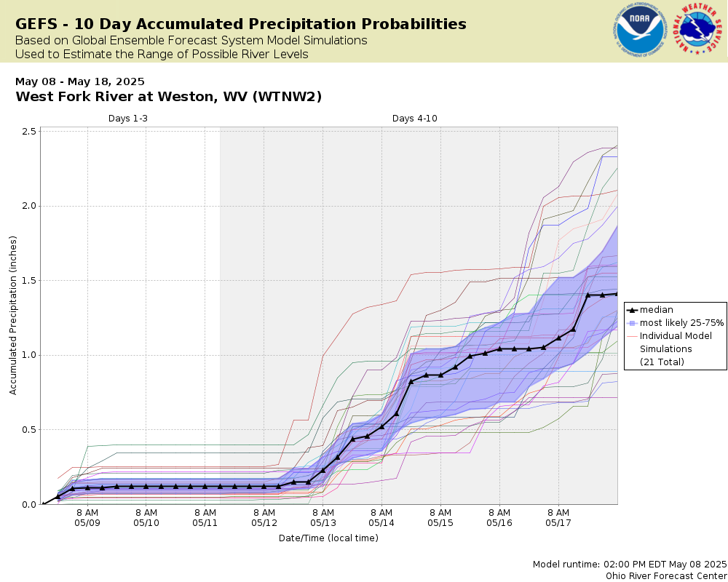Click the Ohio River Forecast Center credit
Viewport: 728px width, 582px height.
tap(666, 576)
